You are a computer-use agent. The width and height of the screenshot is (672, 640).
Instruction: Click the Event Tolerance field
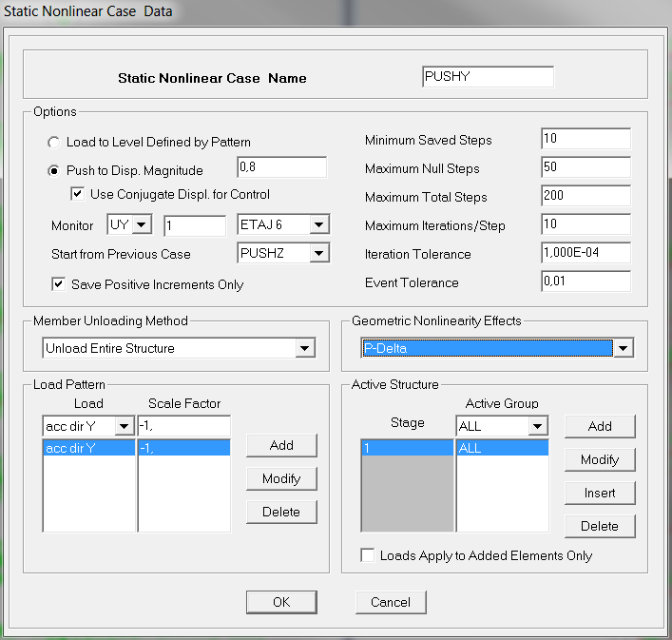[x=586, y=281]
